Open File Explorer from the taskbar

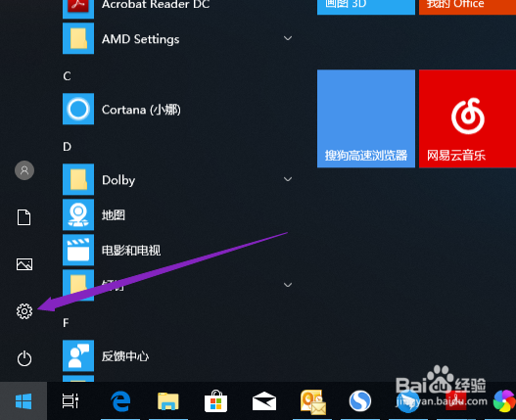tap(168, 401)
